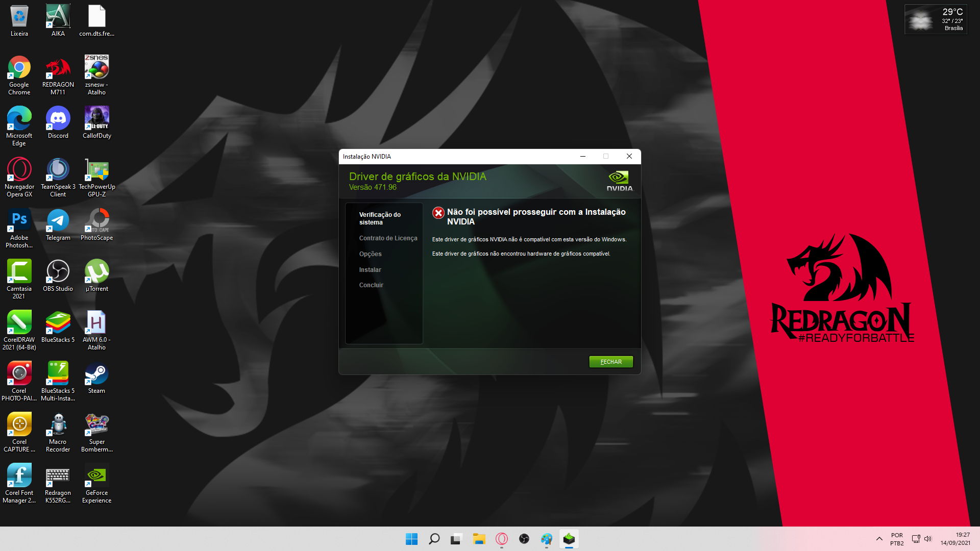The height and width of the screenshot is (551, 980).
Task: Open volume control tray icon
Action: [928, 539]
